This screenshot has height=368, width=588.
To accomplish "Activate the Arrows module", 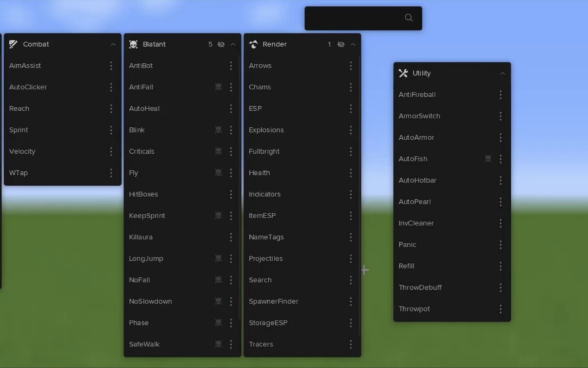I will pos(301,65).
